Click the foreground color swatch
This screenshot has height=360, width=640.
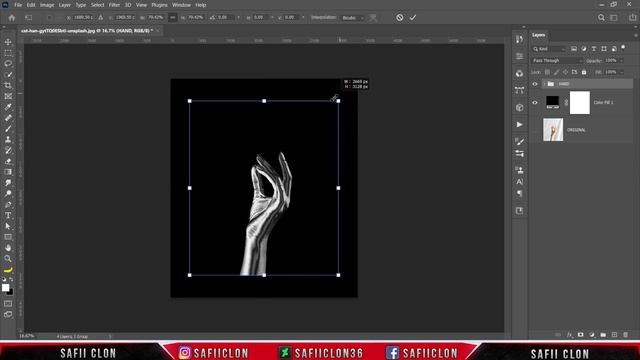pos(5,287)
